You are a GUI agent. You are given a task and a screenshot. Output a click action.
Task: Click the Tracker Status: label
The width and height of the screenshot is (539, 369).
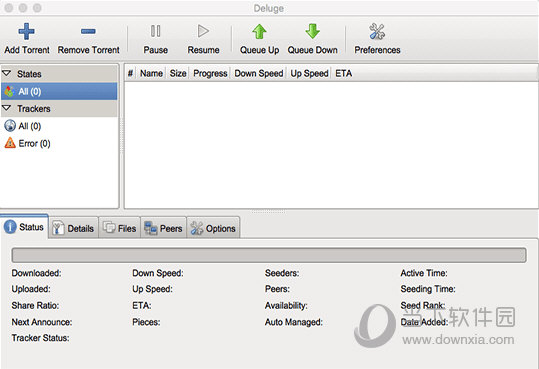(x=41, y=338)
